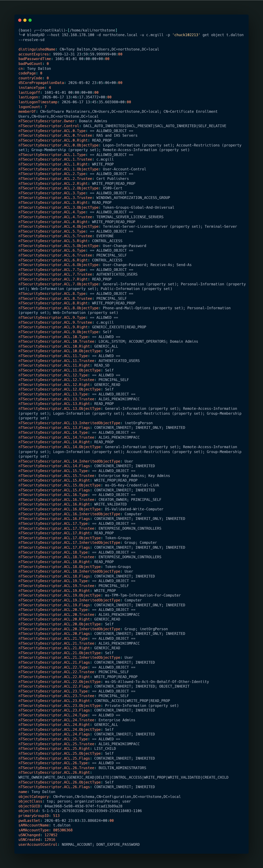
Task: Click 'Group; inetOrgPerson' inherited object type
Action: (x=146, y=629)
